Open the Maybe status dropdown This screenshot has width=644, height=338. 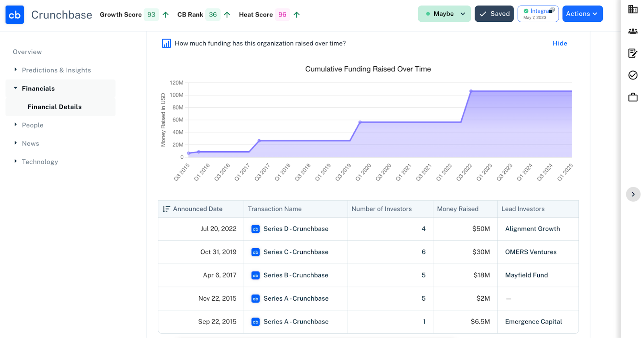444,14
